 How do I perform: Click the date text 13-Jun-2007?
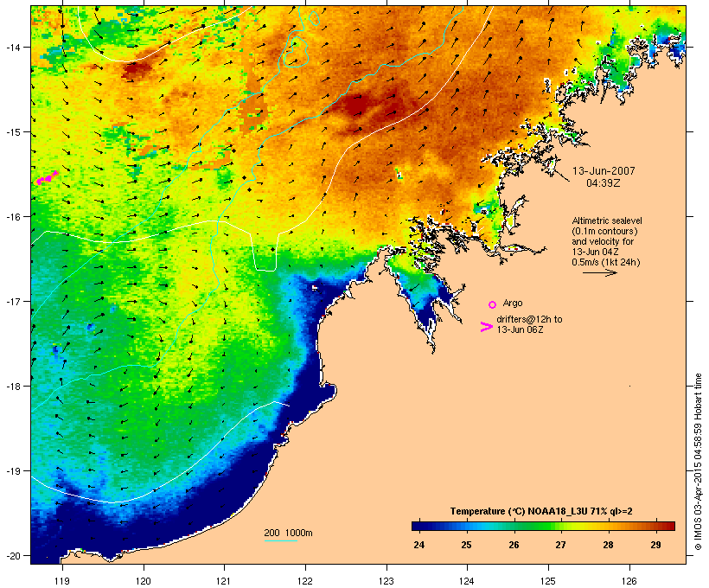(604, 171)
